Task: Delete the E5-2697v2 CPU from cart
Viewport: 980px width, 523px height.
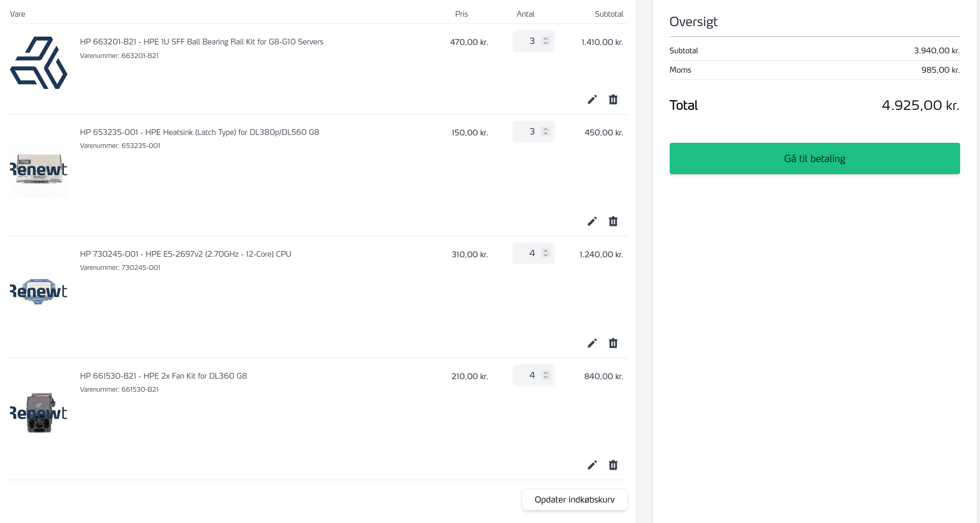Action: [x=613, y=343]
